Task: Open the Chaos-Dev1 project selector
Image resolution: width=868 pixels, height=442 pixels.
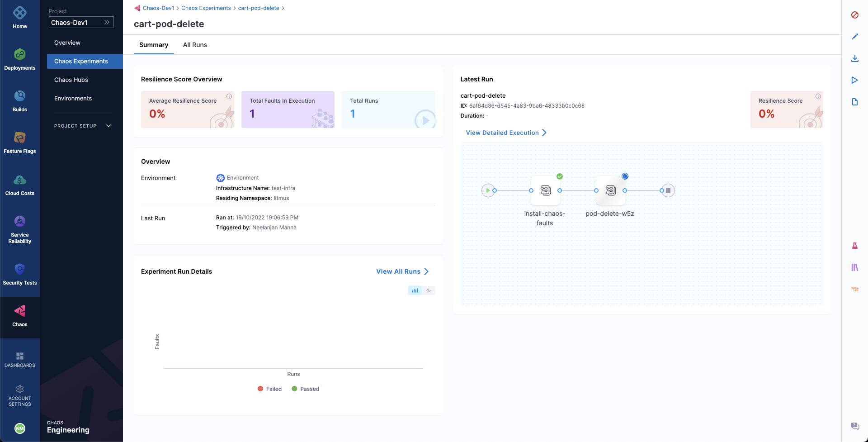Action: (81, 23)
